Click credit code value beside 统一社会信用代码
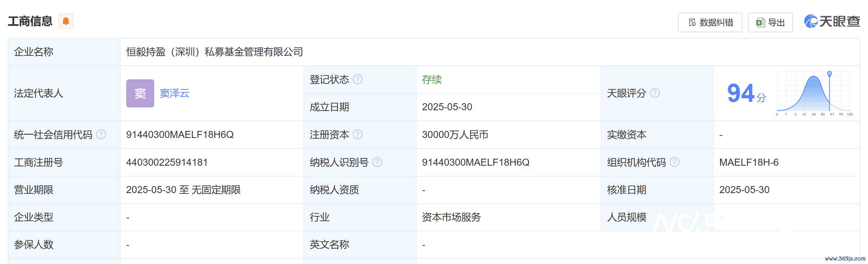This screenshot has height=264, width=868. click(x=180, y=135)
